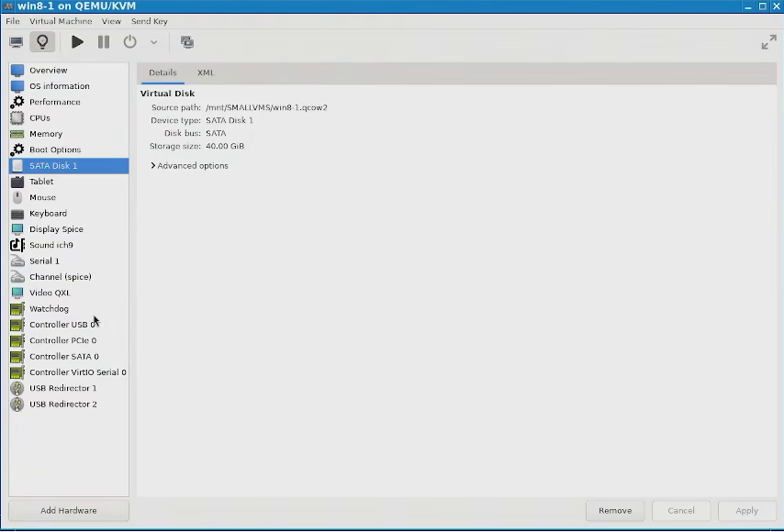The height and width of the screenshot is (532, 784).
Task: Click the Watchdog card icon
Action: click(x=17, y=309)
